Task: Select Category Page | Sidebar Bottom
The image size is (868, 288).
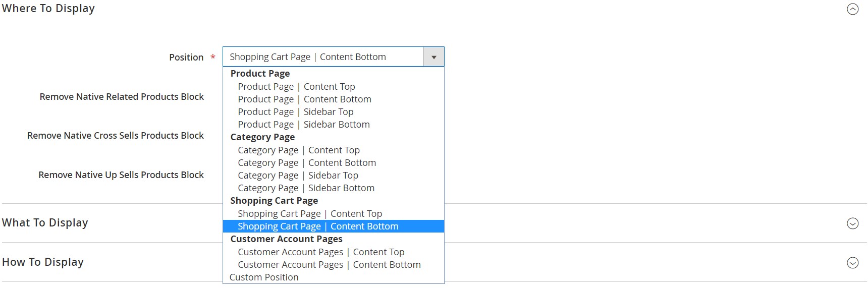Action: coord(334,188)
